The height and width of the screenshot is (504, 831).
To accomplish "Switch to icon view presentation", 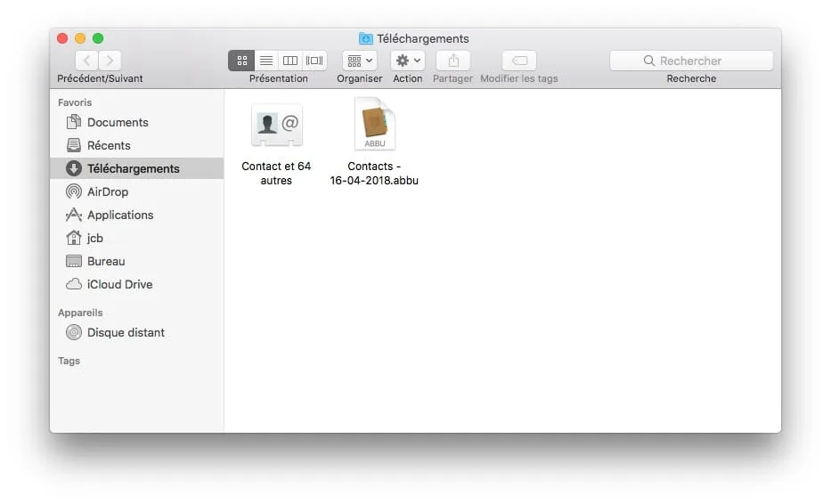I will point(241,61).
